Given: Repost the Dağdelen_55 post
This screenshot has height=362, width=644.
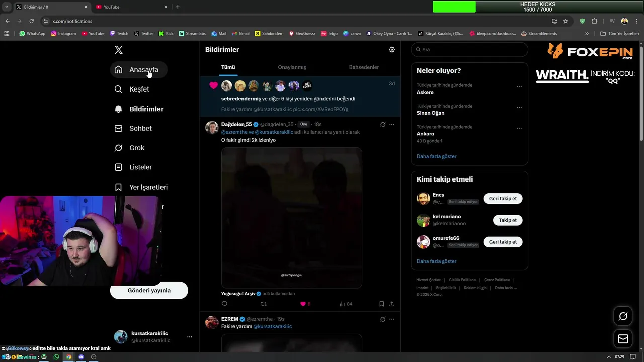Looking at the screenshot, I should [x=264, y=304].
